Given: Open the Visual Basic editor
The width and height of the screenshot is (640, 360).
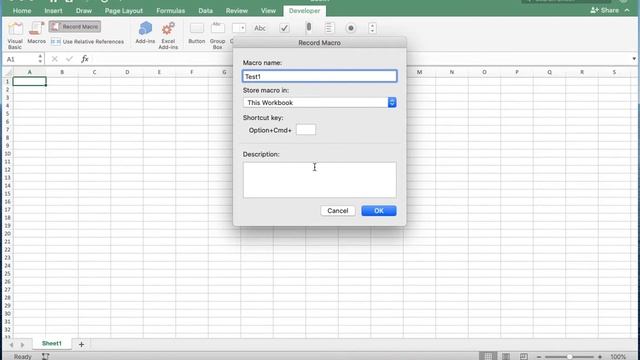Looking at the screenshot, I should tap(15, 36).
